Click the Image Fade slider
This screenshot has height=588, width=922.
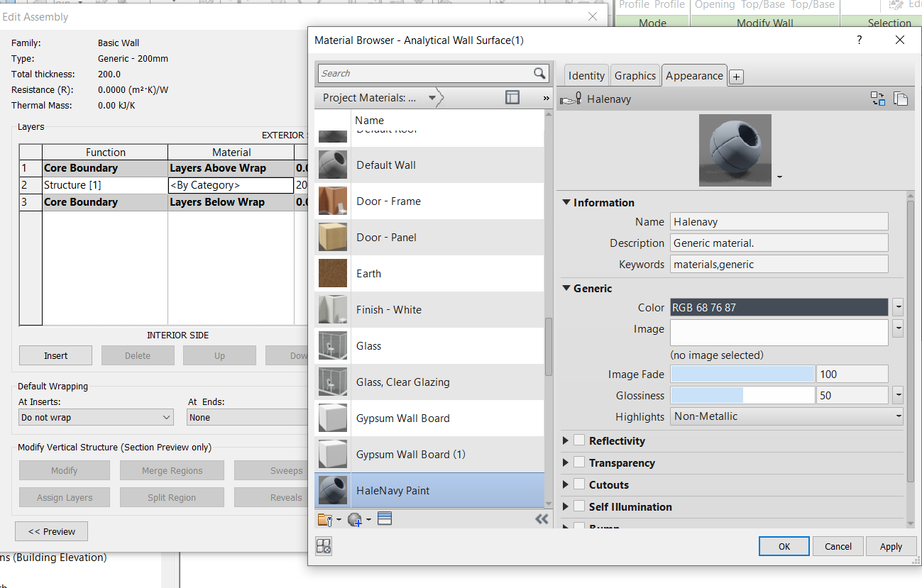742,374
